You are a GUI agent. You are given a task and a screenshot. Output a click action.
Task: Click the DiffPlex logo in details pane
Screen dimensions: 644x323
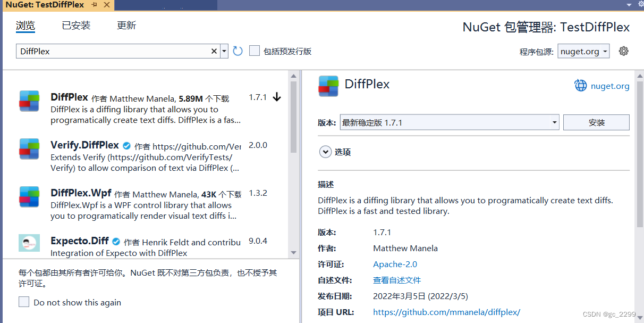click(328, 86)
